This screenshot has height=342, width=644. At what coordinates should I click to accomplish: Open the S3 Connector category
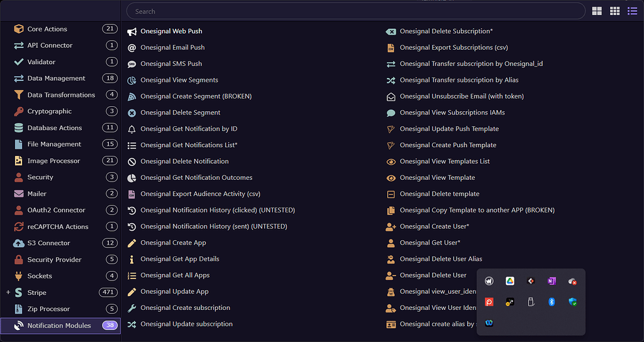(48, 243)
